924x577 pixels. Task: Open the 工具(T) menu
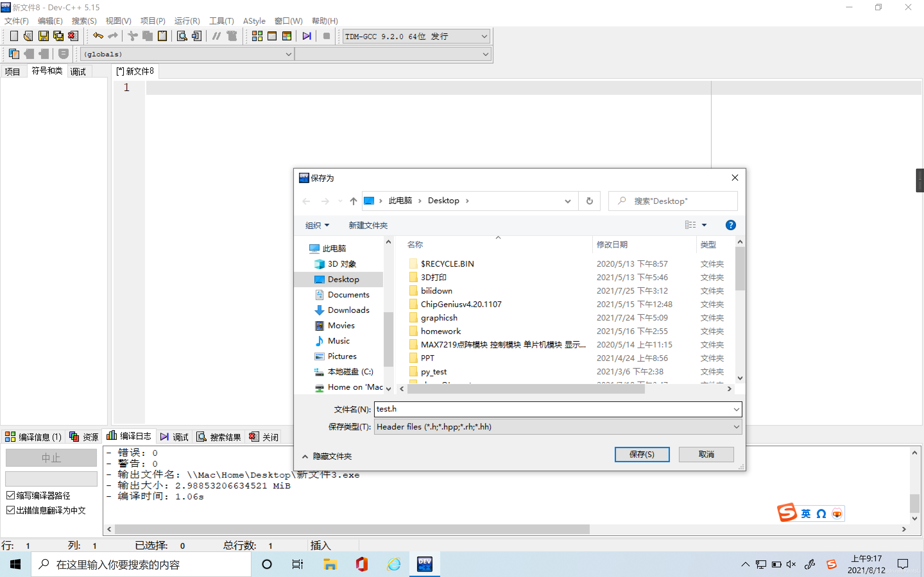tap(221, 21)
